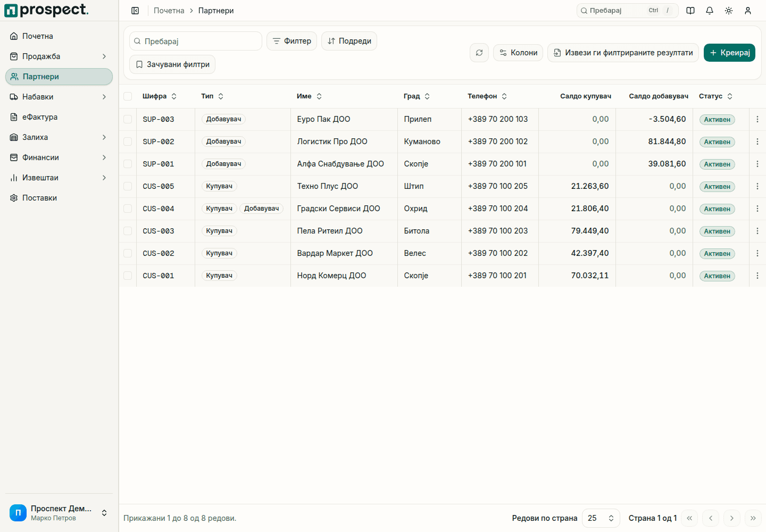Focus the partners Пребарај search field
This screenshot has height=532, width=766.
click(x=196, y=41)
